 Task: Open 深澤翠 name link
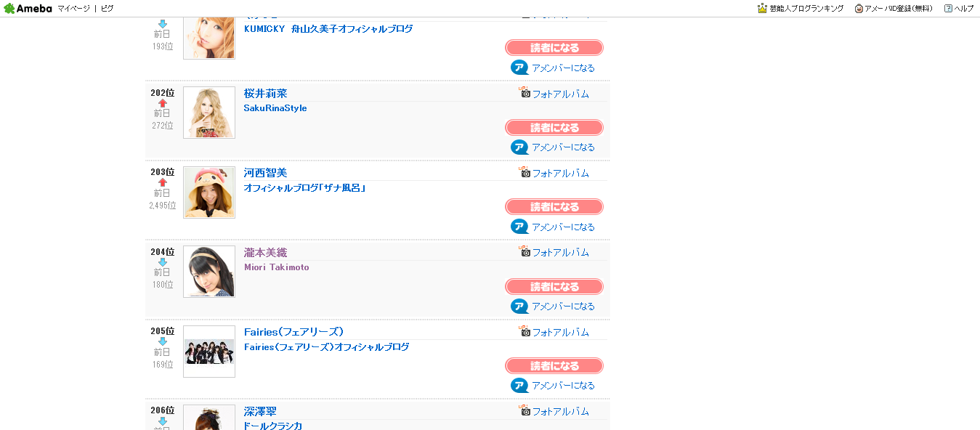coord(260,411)
